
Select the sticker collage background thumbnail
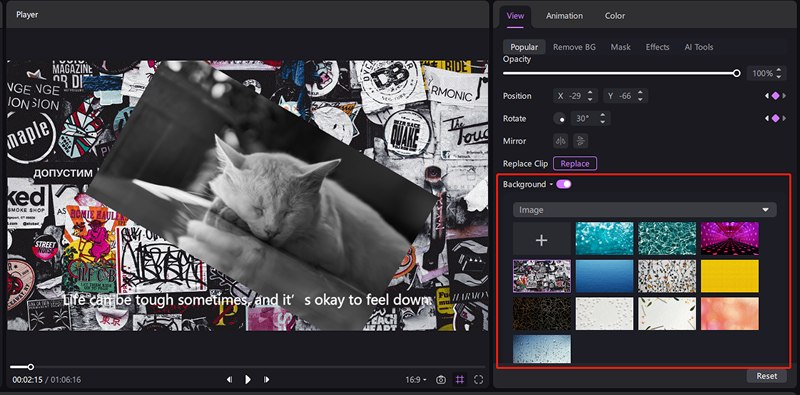pos(542,276)
